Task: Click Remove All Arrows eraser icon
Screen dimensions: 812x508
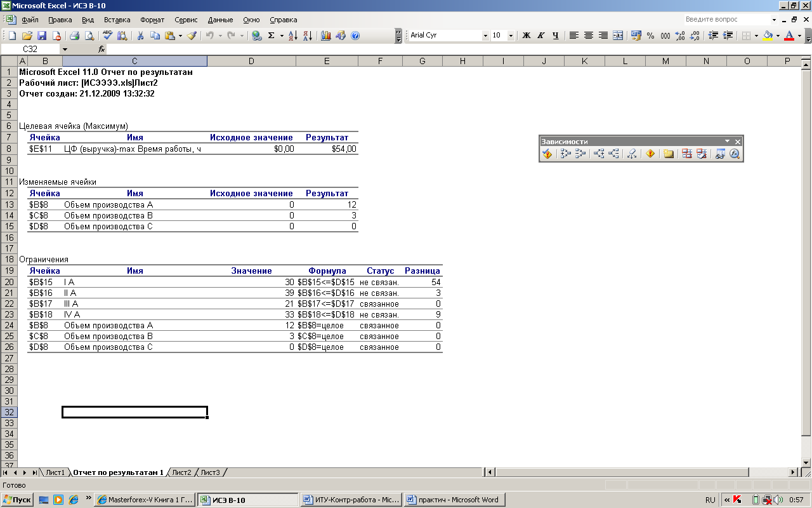Action: pos(631,154)
